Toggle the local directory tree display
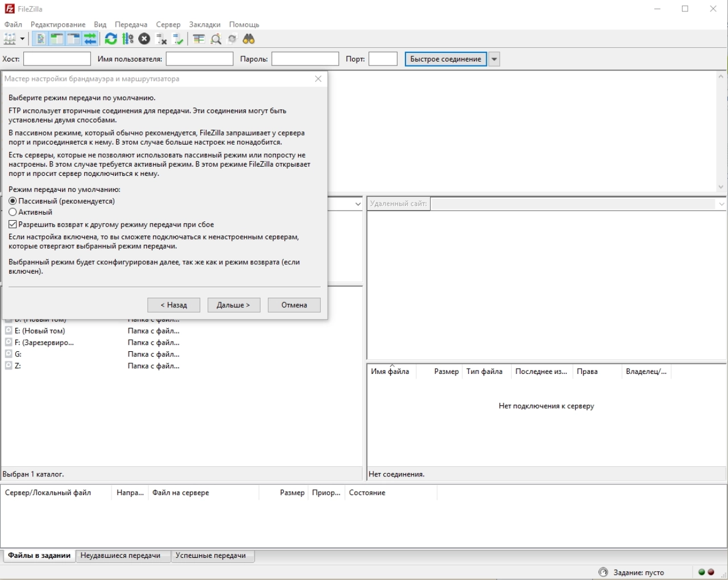Image resolution: width=728 pixels, height=580 pixels. (57, 39)
